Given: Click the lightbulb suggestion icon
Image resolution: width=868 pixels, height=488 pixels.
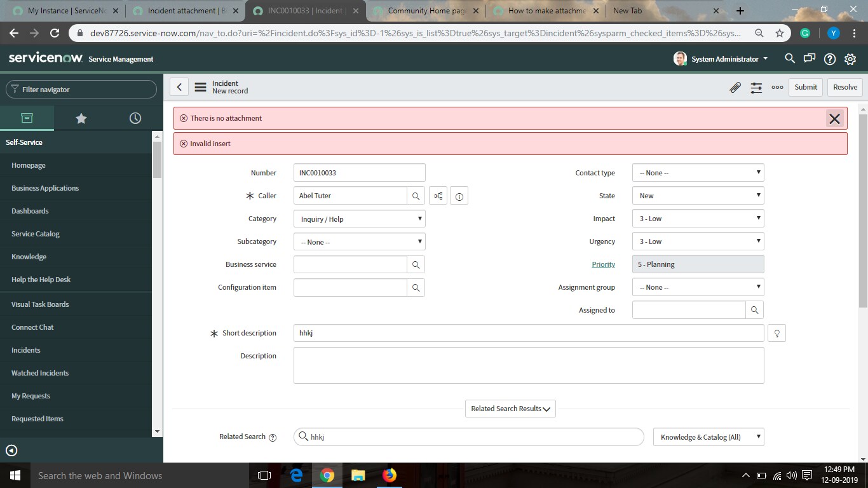Looking at the screenshot, I should (776, 333).
